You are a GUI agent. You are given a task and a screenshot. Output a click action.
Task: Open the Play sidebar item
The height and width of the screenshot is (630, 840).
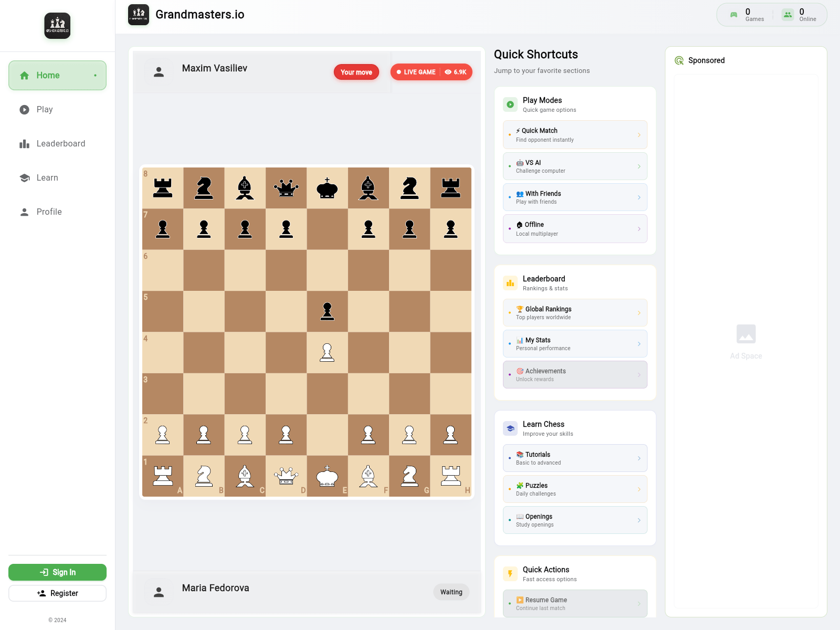pos(57,109)
